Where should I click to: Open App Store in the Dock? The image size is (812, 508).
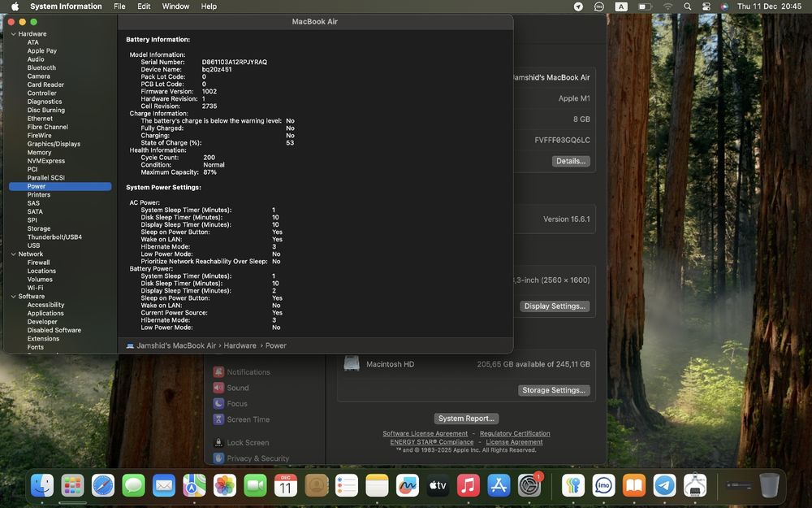pos(499,486)
